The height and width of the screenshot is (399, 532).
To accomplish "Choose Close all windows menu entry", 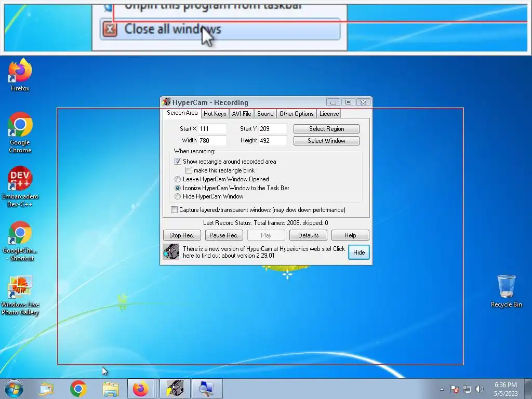I will tap(220, 29).
